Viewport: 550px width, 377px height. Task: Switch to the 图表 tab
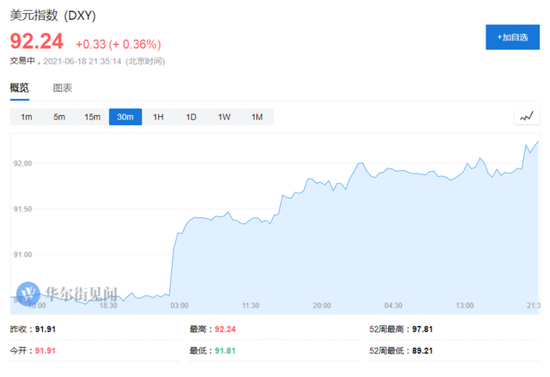[62, 88]
